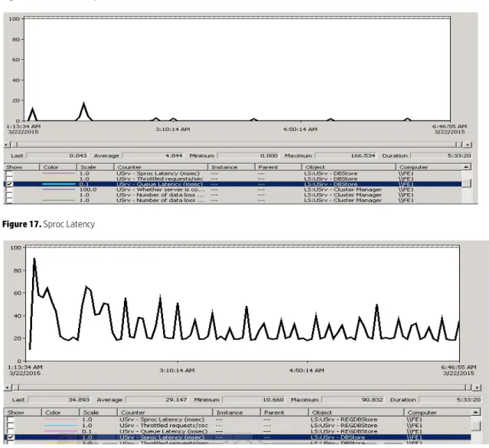Viewport: 489px width, 448px height.
Task: Check the 'Whether server is co...' counter box
Action: point(9,189)
